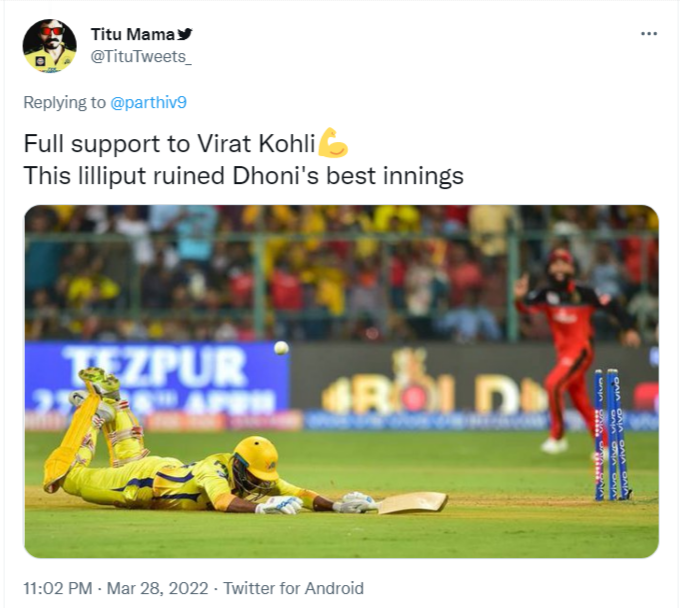The image size is (680, 608).
Task: Open the 11:02 PM tweet timestamp
Action: (58, 588)
